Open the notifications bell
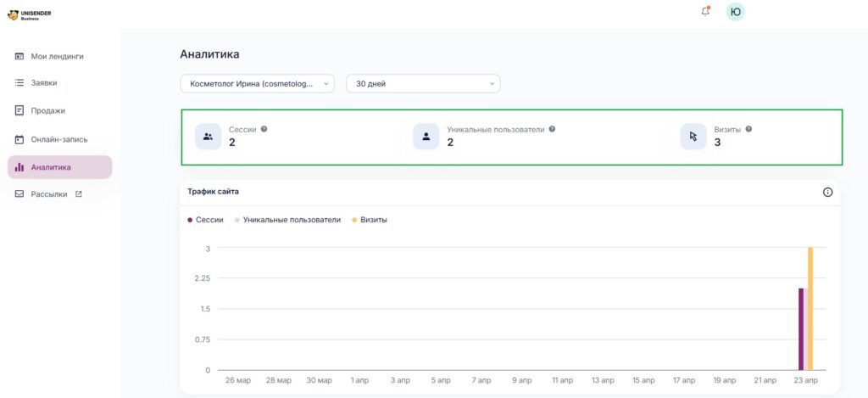This screenshot has width=868, height=398. (705, 12)
